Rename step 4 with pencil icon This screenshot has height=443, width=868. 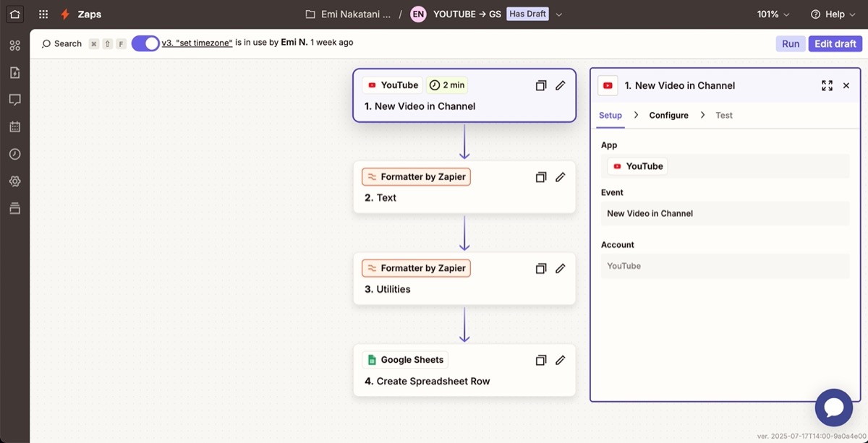[560, 360]
